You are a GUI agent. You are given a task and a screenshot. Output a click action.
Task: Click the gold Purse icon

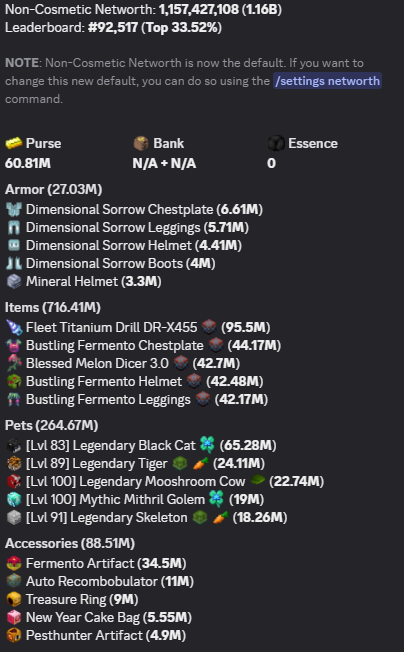[14, 143]
